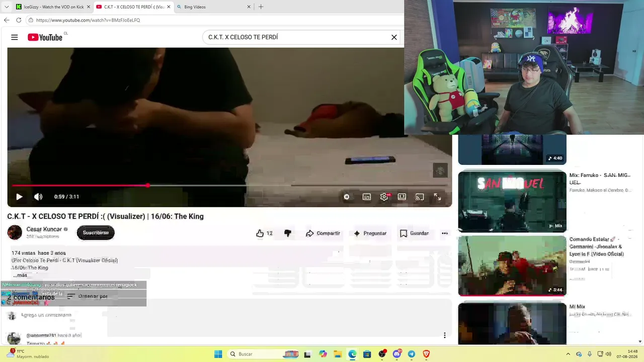Image resolution: width=644 pixels, height=362 pixels.
Task: Open the weather widget on taskbar
Action: click(x=28, y=354)
